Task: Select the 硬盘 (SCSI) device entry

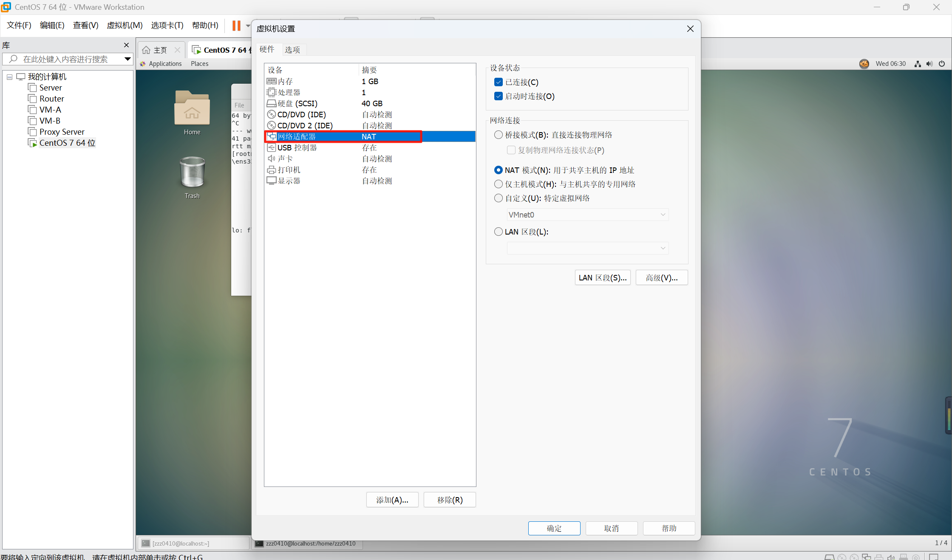Action: click(297, 103)
